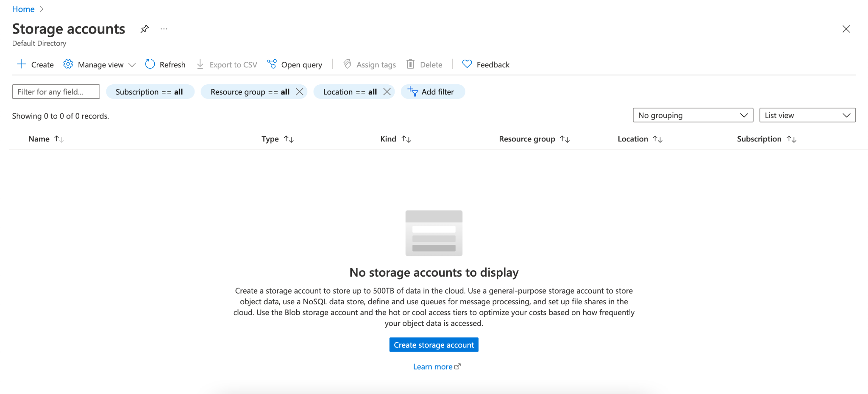Refresh the storage accounts list

[172, 65]
